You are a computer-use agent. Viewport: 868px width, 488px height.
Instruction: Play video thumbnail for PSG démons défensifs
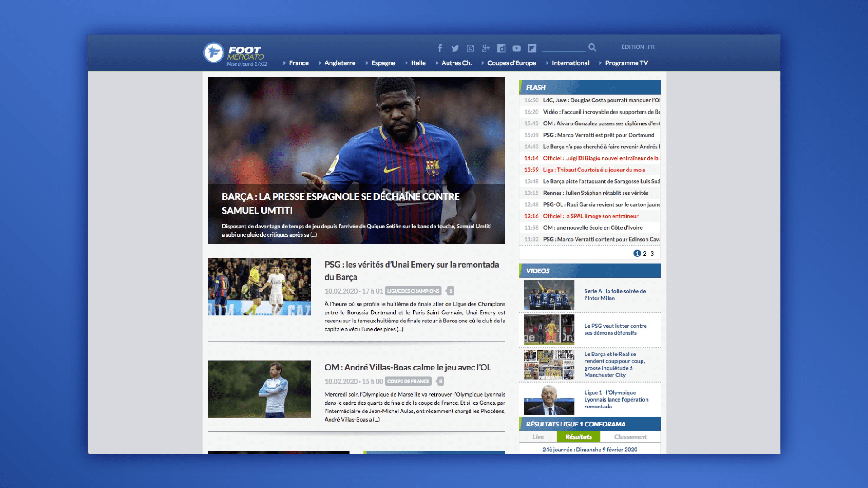coord(549,330)
